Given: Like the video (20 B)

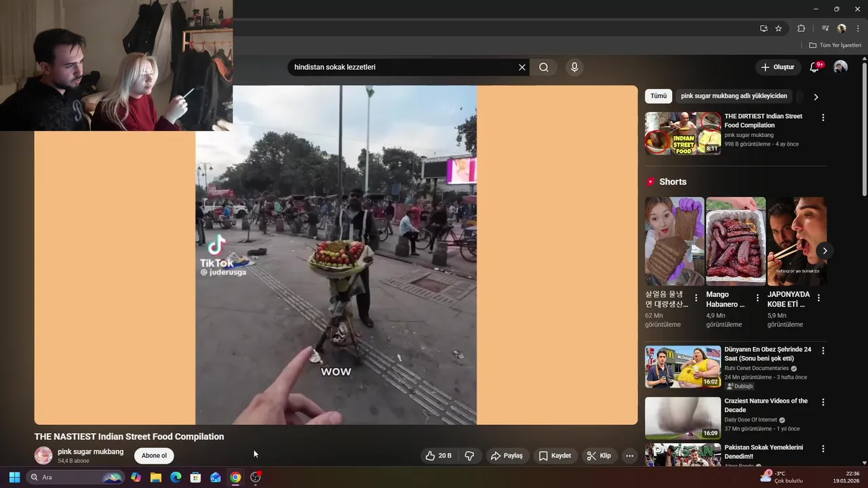Looking at the screenshot, I should coord(439,455).
